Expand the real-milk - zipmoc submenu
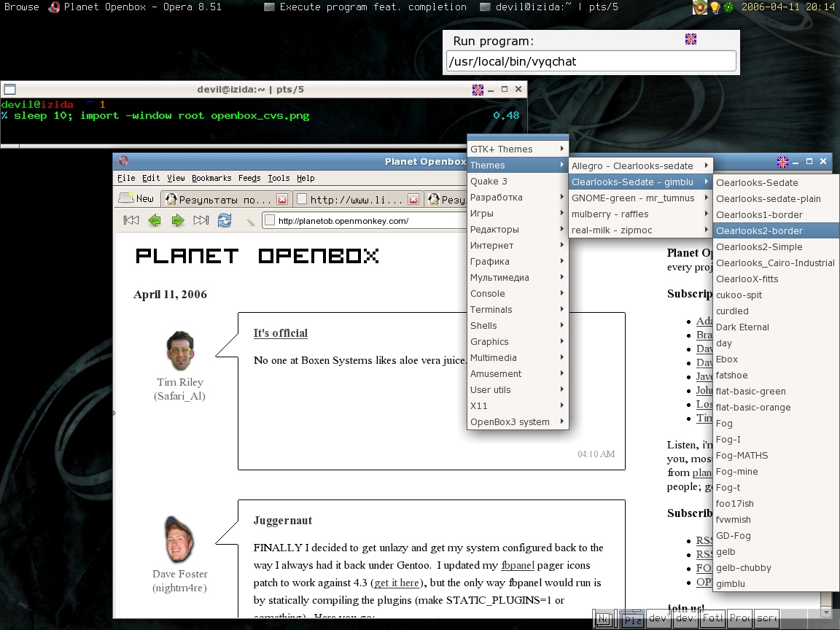 pos(640,230)
